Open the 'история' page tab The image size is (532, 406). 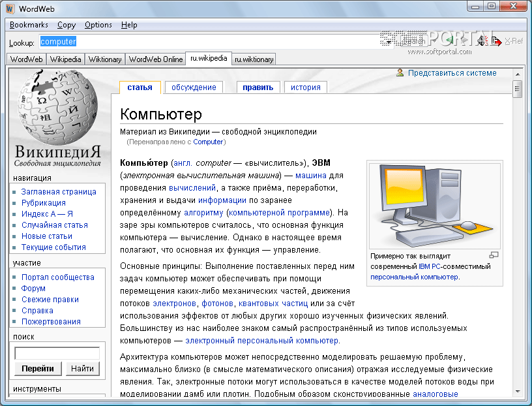pyautogui.click(x=305, y=87)
